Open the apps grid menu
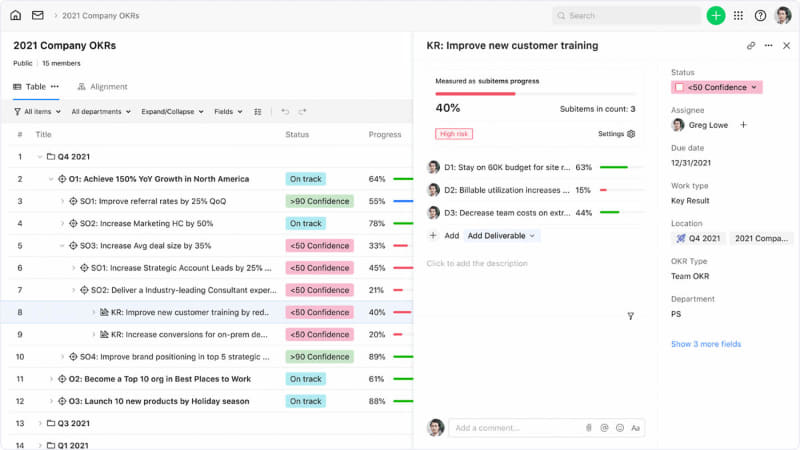 pos(738,15)
